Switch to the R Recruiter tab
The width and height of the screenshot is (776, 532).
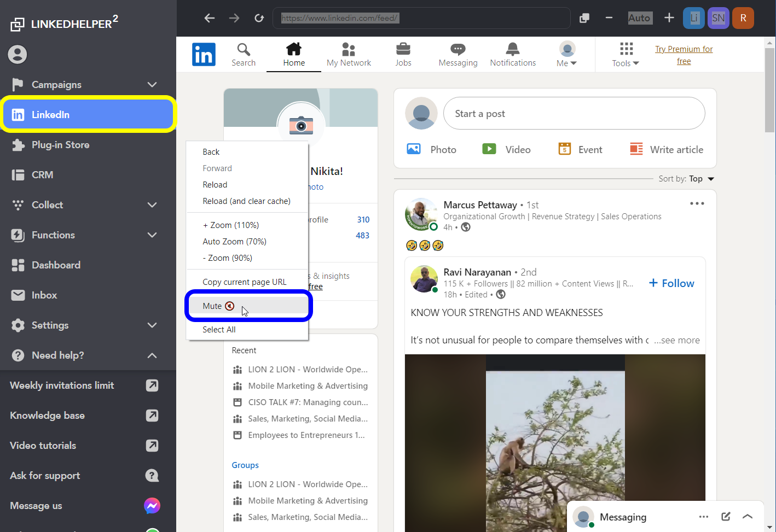[743, 18]
